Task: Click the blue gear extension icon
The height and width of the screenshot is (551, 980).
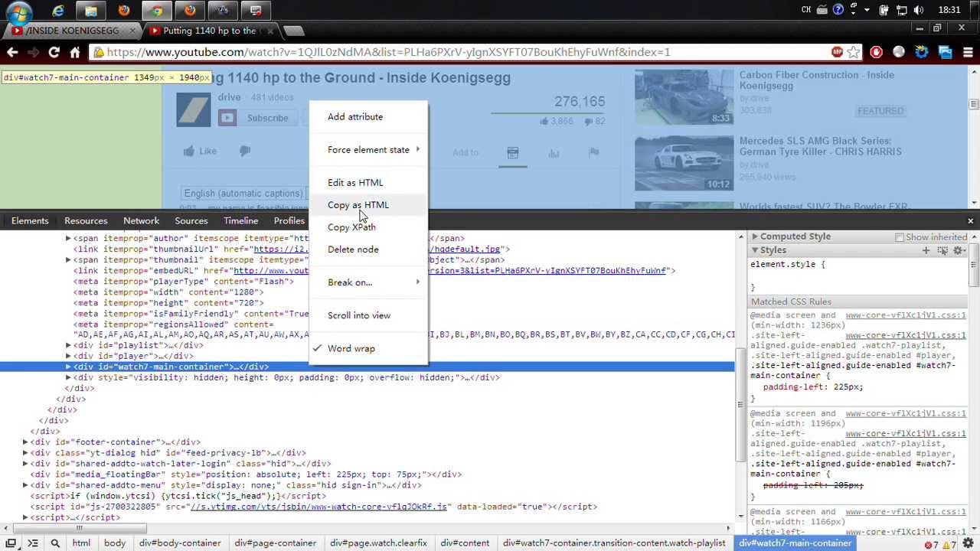Action: pos(922,52)
